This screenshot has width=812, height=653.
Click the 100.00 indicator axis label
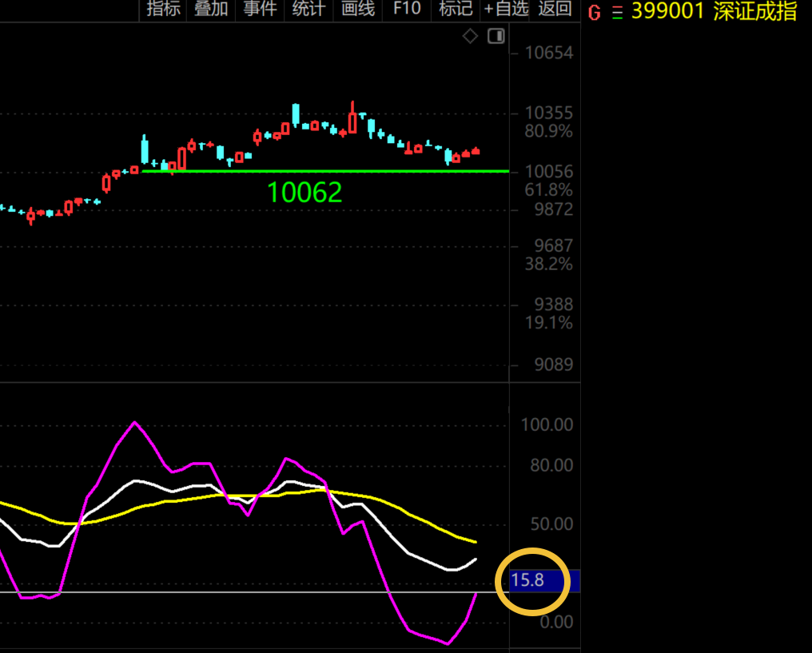[547, 425]
